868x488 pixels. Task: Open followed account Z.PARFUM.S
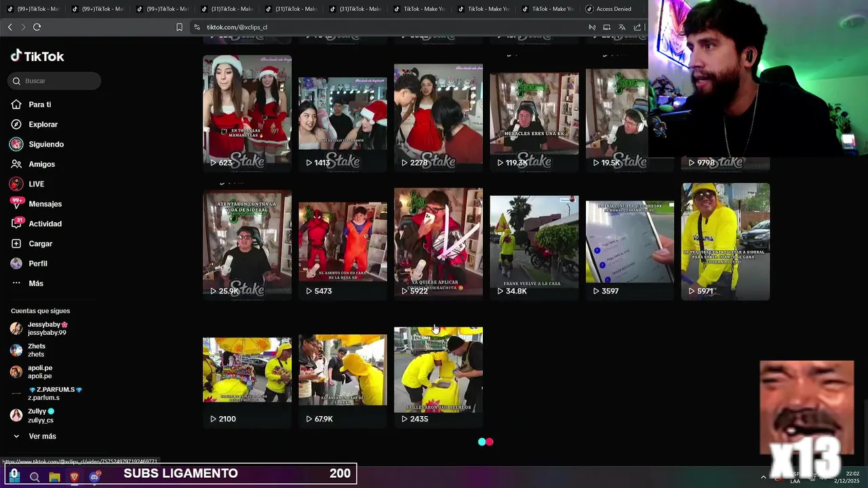46,393
